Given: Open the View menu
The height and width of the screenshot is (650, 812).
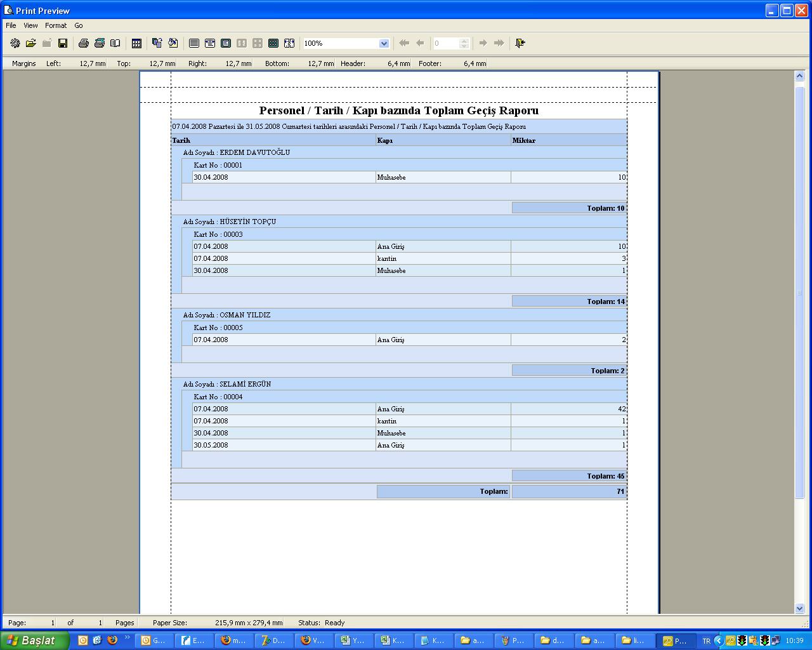Looking at the screenshot, I should tap(30, 25).
